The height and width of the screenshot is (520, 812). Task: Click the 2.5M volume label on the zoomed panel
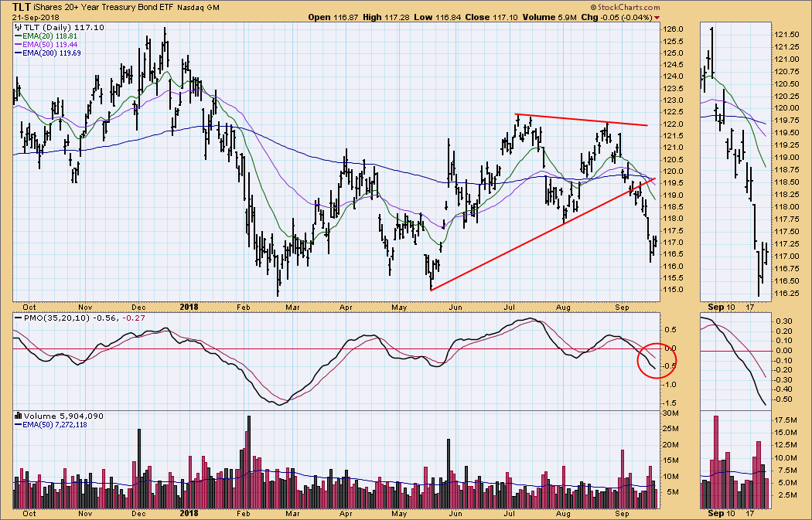point(788,495)
